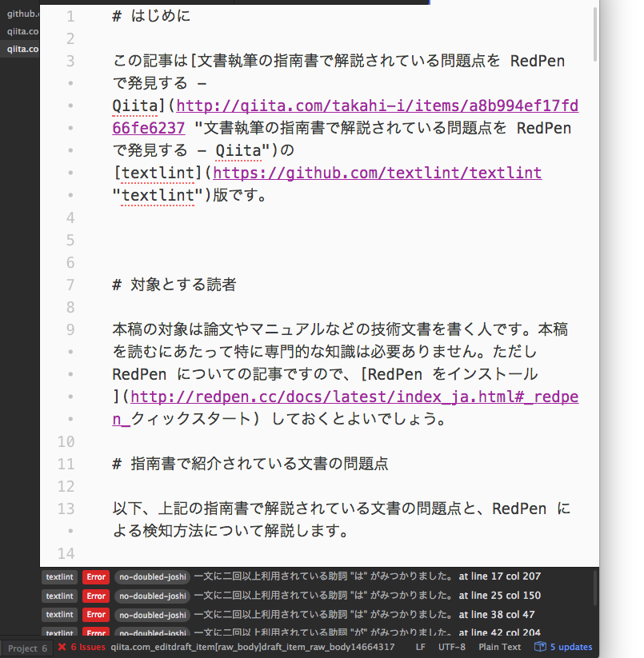Click "Project 6" in the status bar
This screenshot has height=658, width=644.
click(26, 648)
